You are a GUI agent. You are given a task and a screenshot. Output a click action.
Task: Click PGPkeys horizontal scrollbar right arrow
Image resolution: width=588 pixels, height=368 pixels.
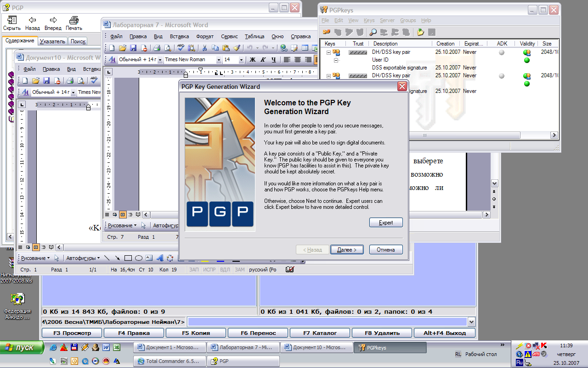[554, 135]
